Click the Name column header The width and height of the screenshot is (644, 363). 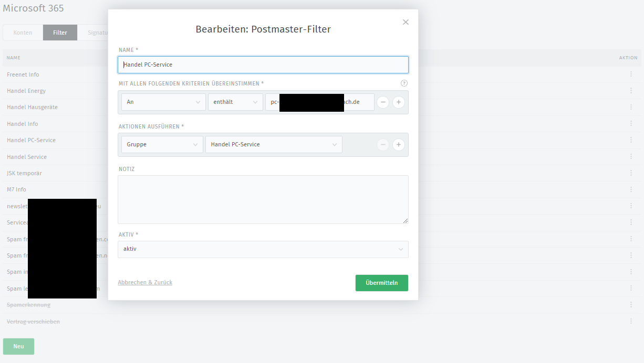14,58
